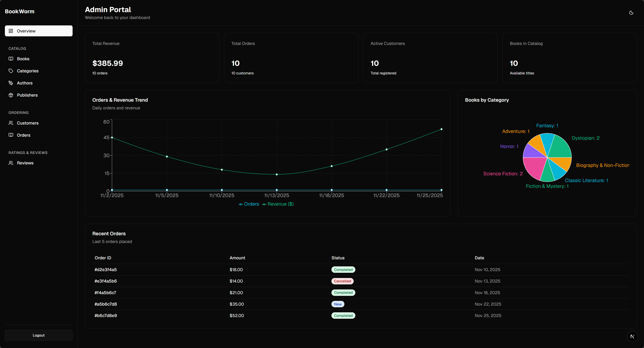This screenshot has width=644, height=348.
Task: Click the Overview grid icon
Action: coord(11,31)
